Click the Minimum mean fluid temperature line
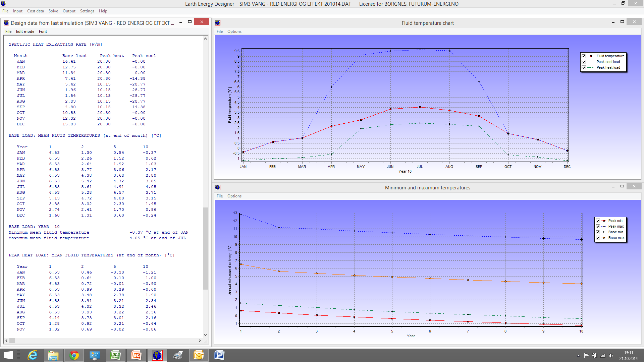The width and height of the screenshot is (644, 362). tap(99, 232)
